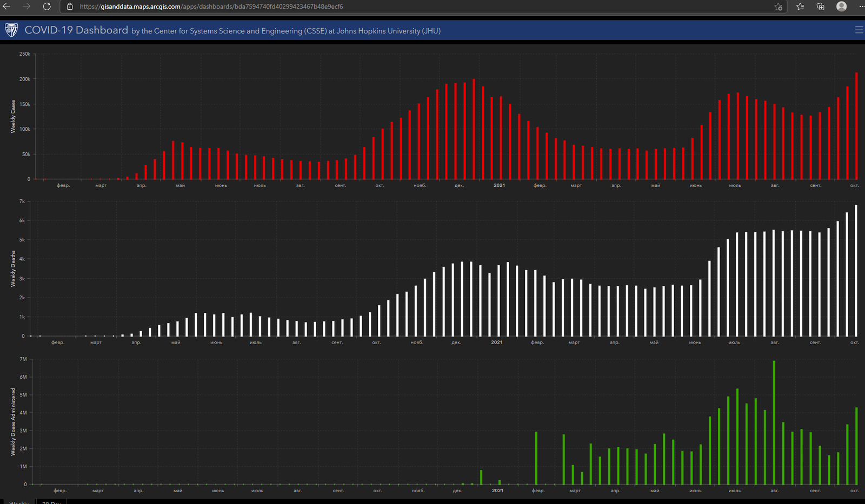Image resolution: width=865 pixels, height=504 pixels.
Task: Click the 2021 label on the doses chart
Action: [497, 490]
